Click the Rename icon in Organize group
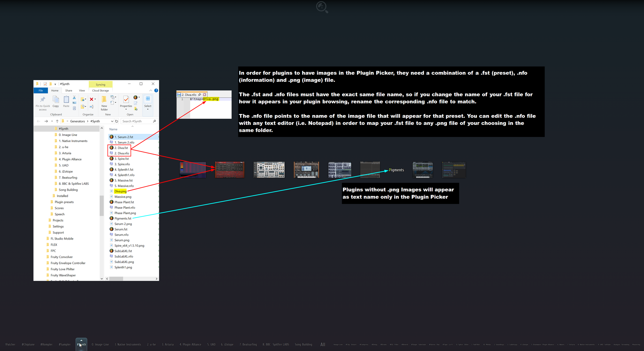 tap(91, 107)
